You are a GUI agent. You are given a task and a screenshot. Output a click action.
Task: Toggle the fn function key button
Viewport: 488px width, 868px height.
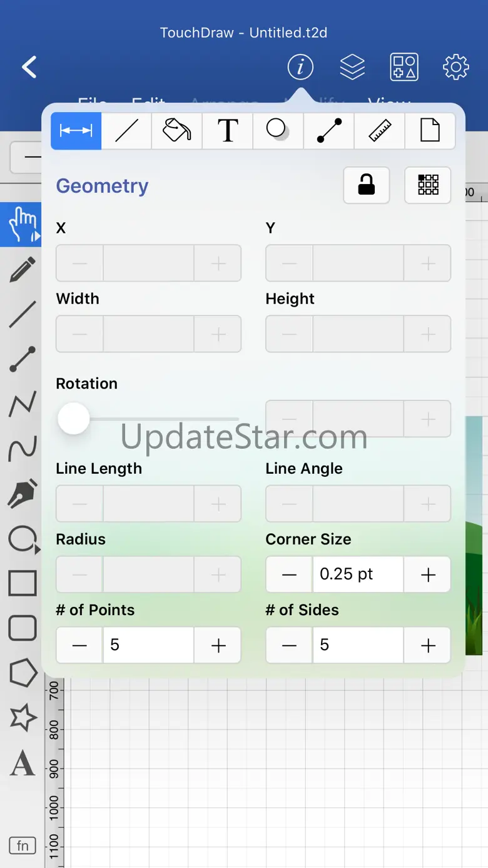coord(23,845)
